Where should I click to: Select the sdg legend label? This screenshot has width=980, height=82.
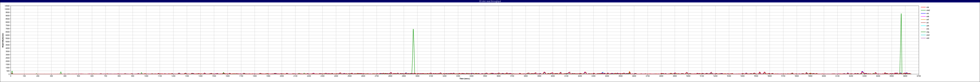click(928, 32)
